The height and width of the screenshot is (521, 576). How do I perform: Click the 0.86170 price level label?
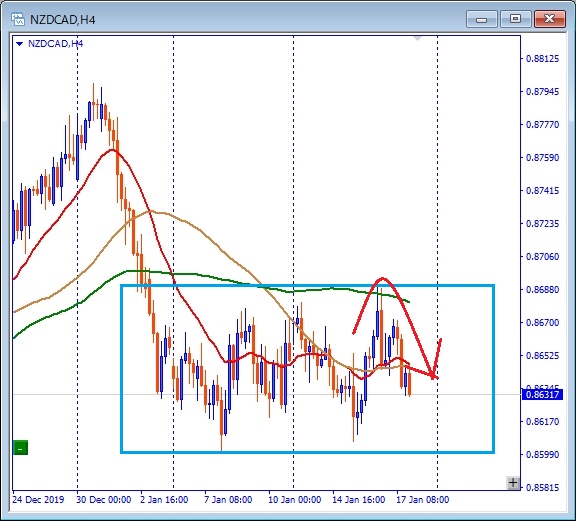pos(543,421)
